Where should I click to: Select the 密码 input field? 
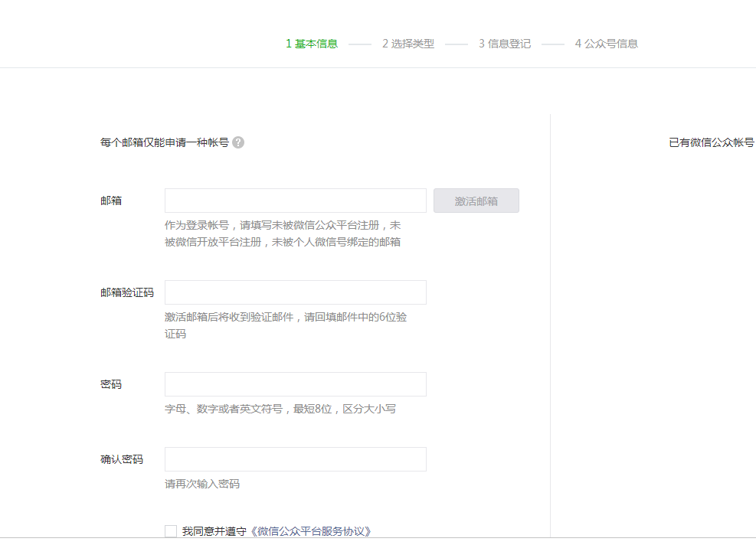(295, 384)
